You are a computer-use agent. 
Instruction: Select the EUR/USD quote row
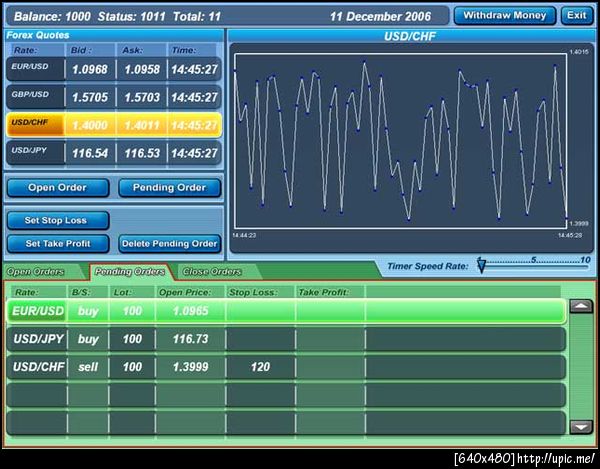(114, 69)
